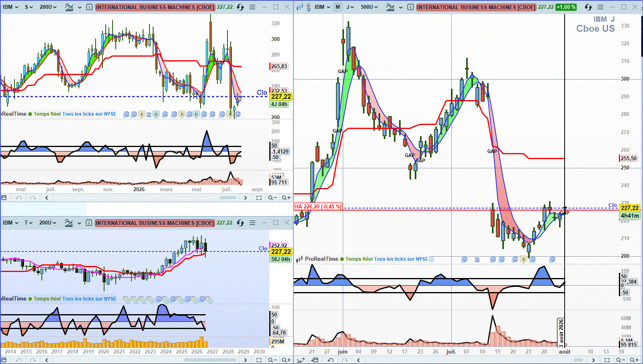The height and width of the screenshot is (364, 643).
Task: Show instrument info in the daily J chart
Action: (x=410, y=7)
